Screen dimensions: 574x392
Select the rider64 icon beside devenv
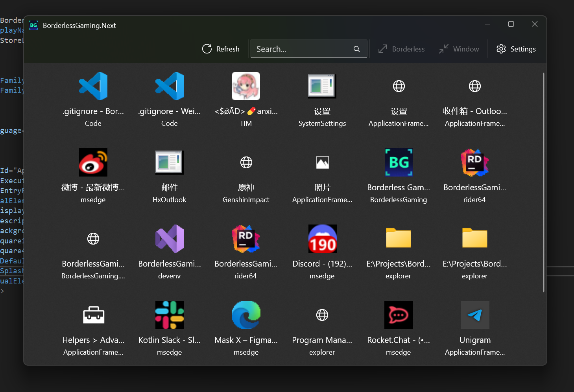point(246,239)
